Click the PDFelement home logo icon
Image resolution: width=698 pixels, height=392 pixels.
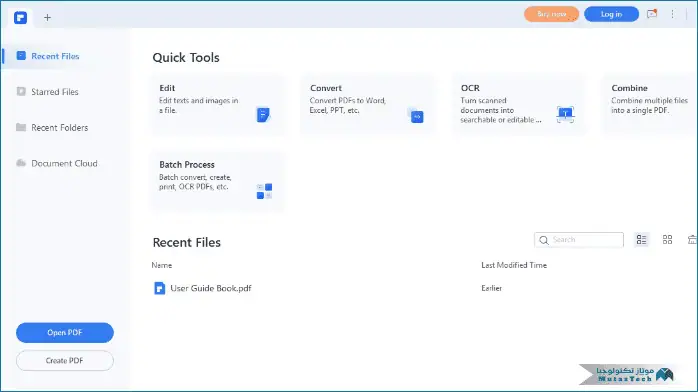tap(20, 18)
